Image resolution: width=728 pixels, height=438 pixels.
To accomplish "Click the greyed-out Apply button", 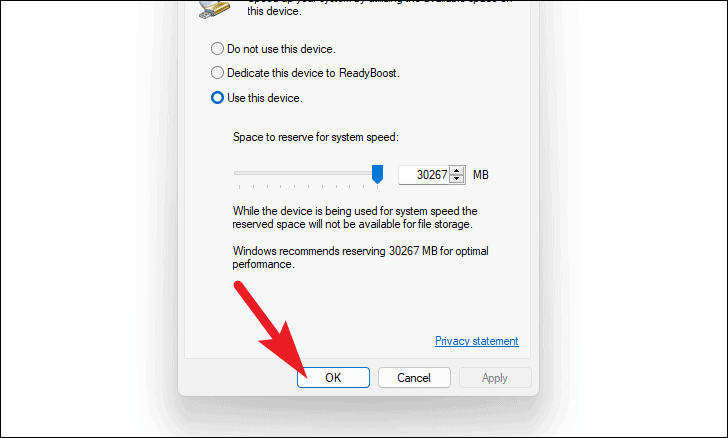I will (495, 378).
